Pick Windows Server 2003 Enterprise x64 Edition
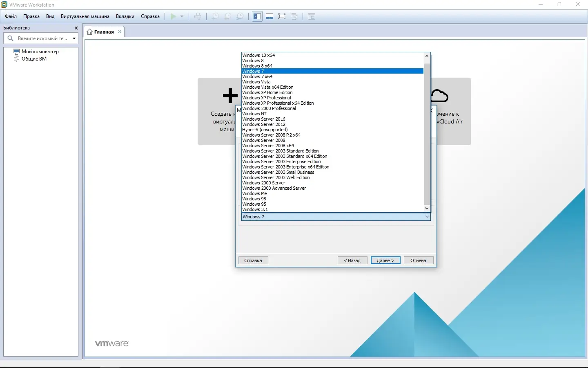The width and height of the screenshot is (588, 368). click(x=333, y=167)
